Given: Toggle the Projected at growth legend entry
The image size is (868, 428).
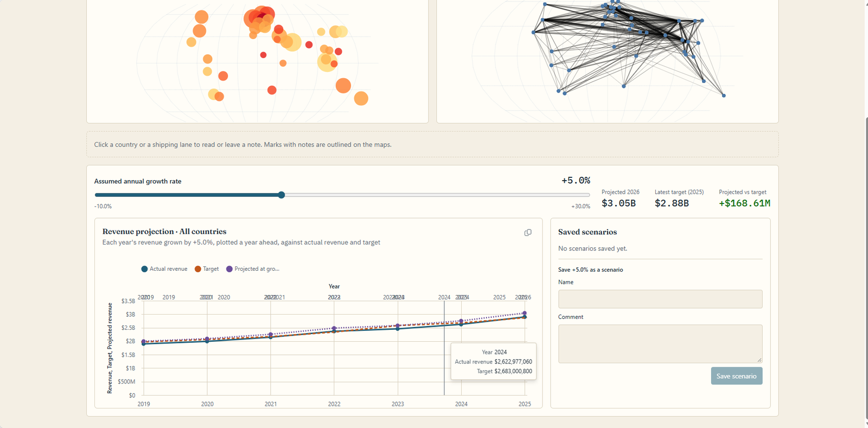Looking at the screenshot, I should 253,269.
